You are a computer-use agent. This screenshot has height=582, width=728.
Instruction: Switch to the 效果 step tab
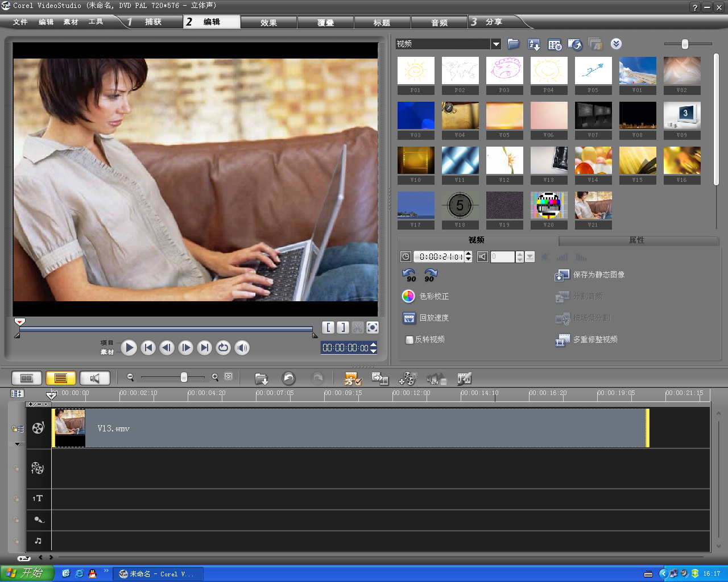(x=268, y=23)
